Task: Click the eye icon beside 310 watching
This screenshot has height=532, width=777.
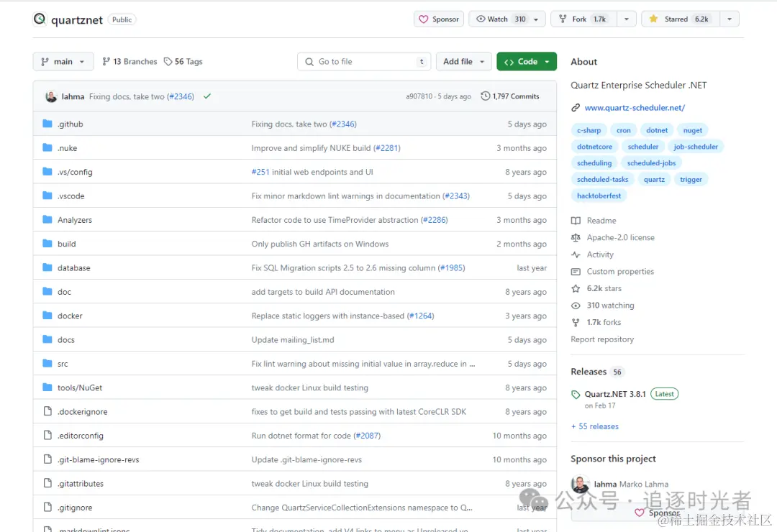Action: [576, 306]
